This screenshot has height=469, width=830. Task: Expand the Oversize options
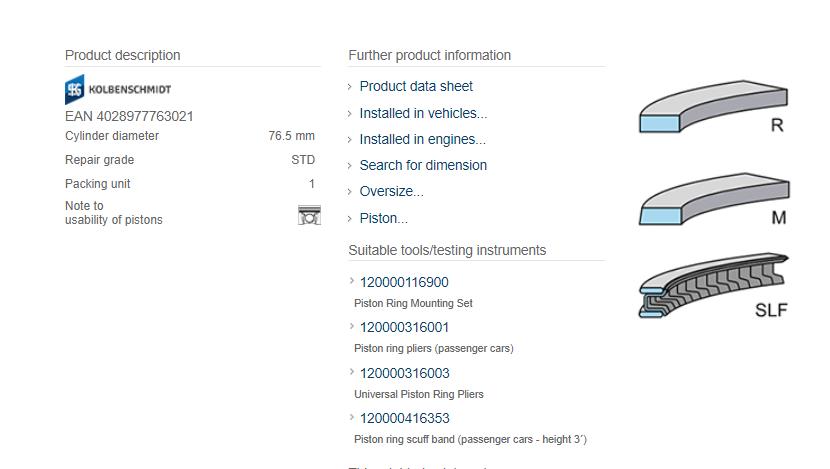(392, 191)
